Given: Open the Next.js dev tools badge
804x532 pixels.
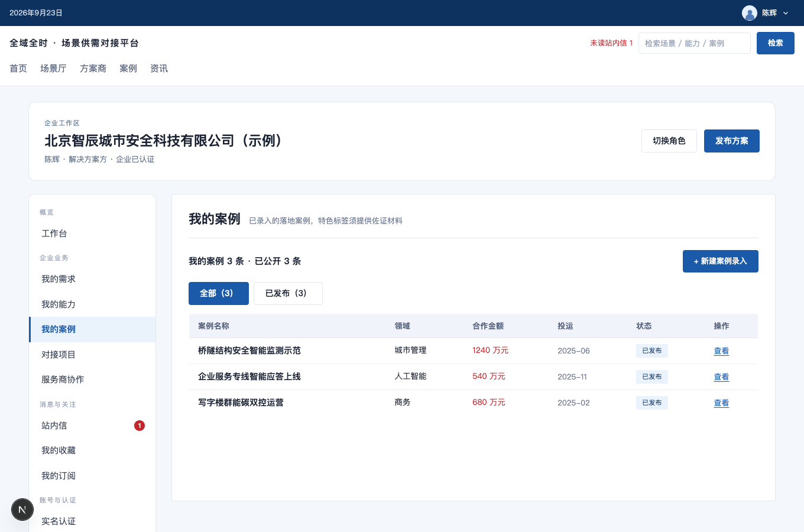Looking at the screenshot, I should (x=22, y=510).
